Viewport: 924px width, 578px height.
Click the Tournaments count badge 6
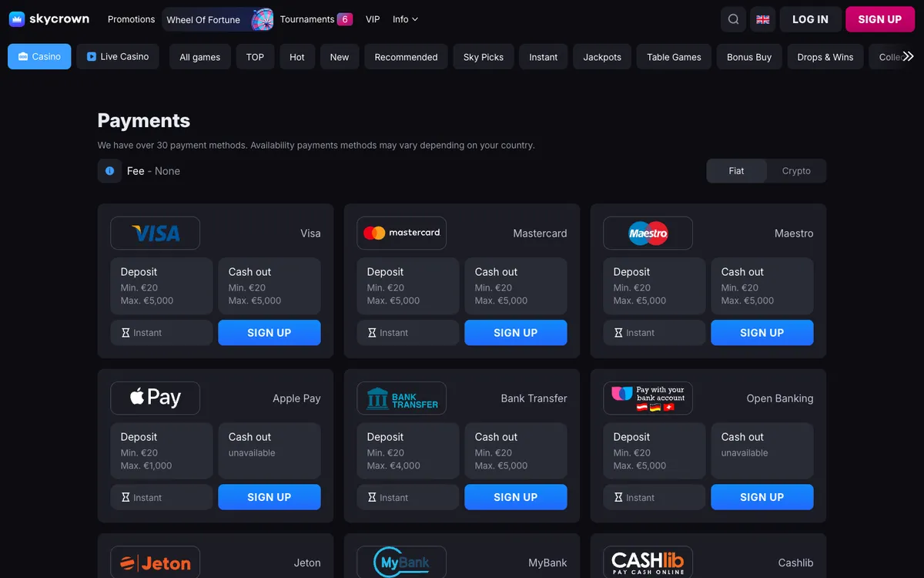(345, 19)
